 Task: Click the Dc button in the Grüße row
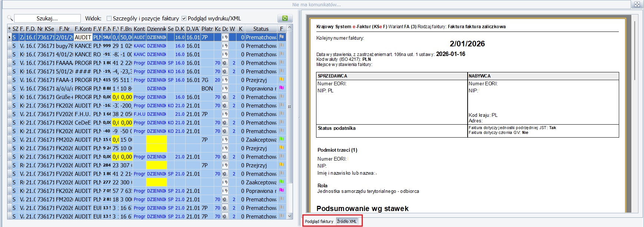tap(225, 97)
